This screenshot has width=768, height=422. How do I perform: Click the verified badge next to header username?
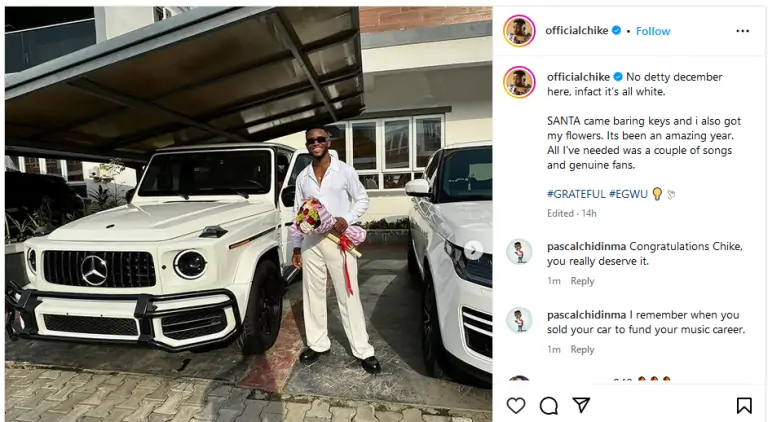(616, 31)
